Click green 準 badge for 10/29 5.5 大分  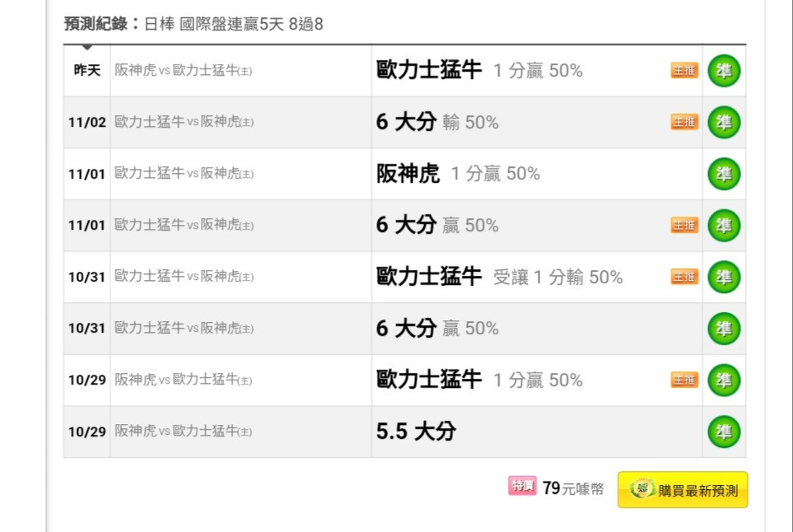pos(724,432)
